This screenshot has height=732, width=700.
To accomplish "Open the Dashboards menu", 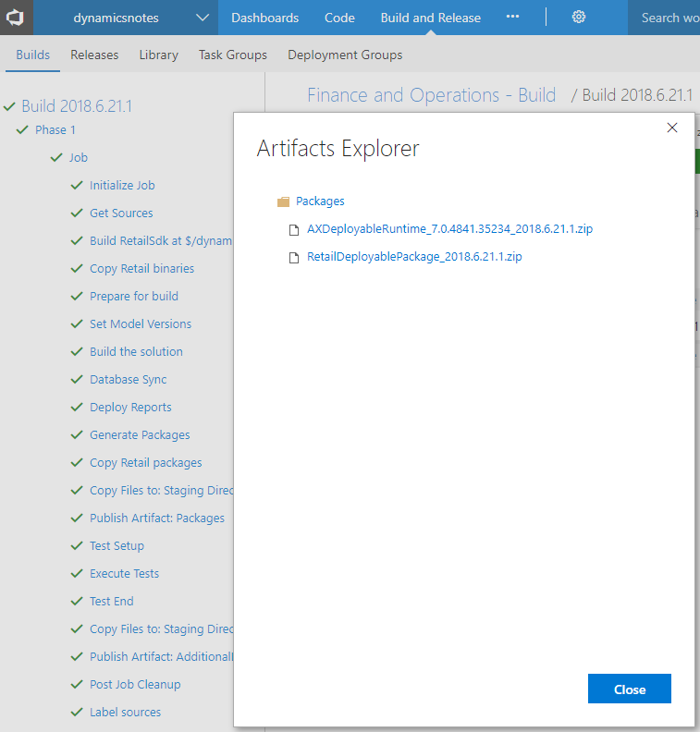I will pos(264,18).
